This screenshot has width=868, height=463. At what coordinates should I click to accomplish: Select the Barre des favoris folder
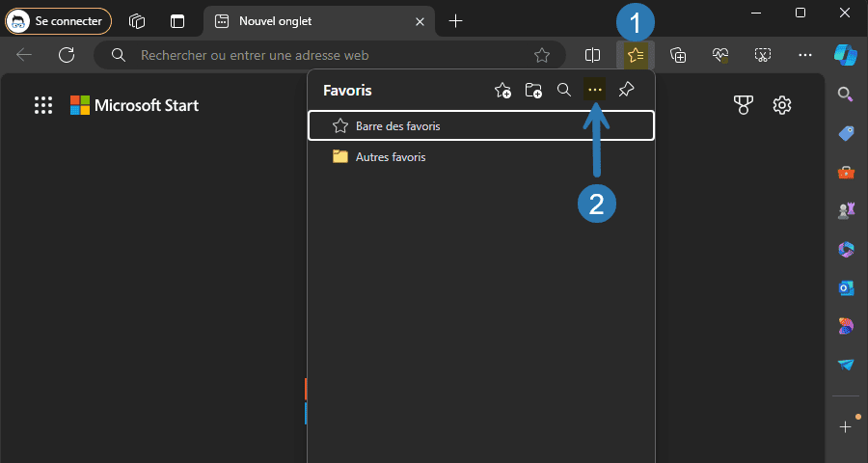481,125
